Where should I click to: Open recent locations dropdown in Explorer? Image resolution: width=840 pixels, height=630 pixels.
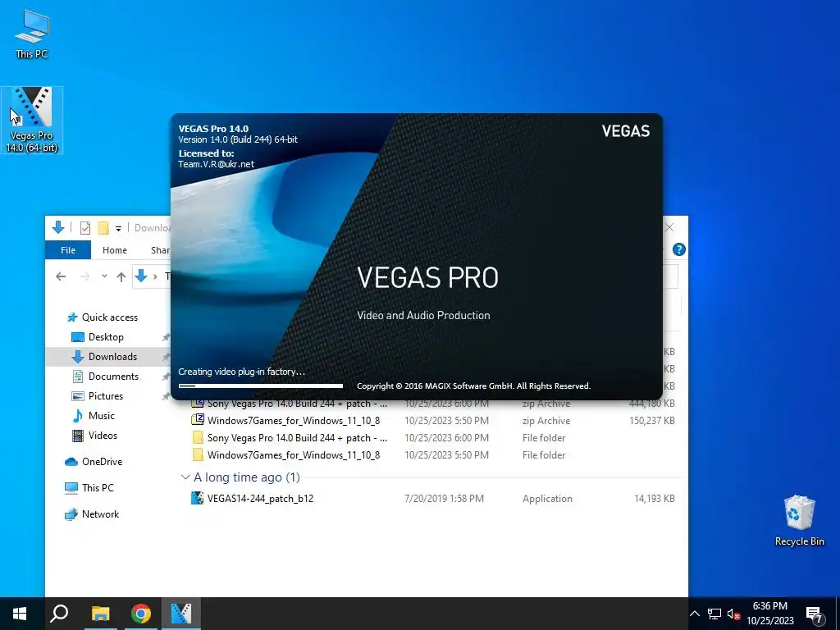(104, 276)
